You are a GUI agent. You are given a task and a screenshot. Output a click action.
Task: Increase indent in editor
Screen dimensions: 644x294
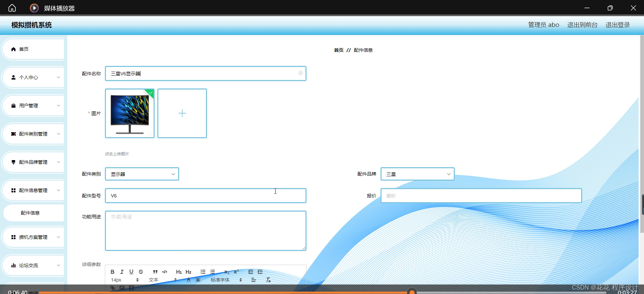coord(260,272)
